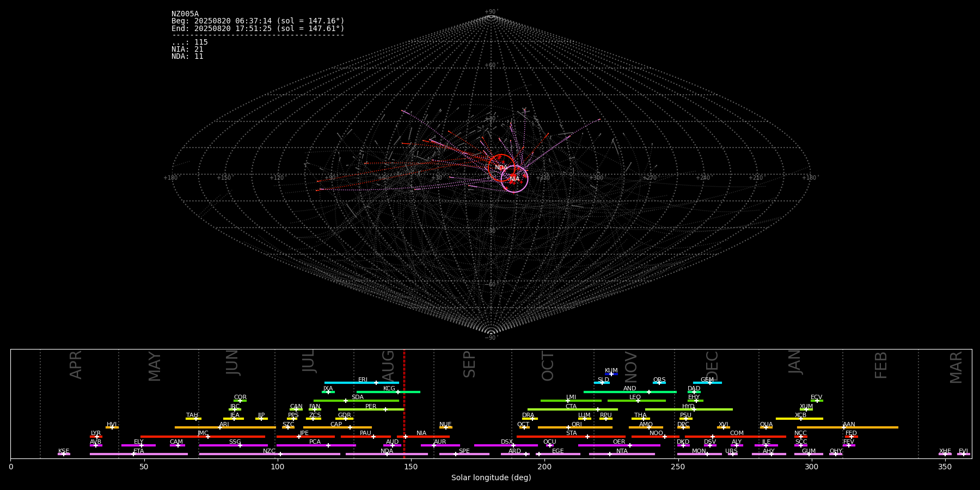Image resolution: width=980 pixels, height=490 pixels.
Task: Select the Beg: 20250820 06:37:14 line
Action: coord(258,21)
